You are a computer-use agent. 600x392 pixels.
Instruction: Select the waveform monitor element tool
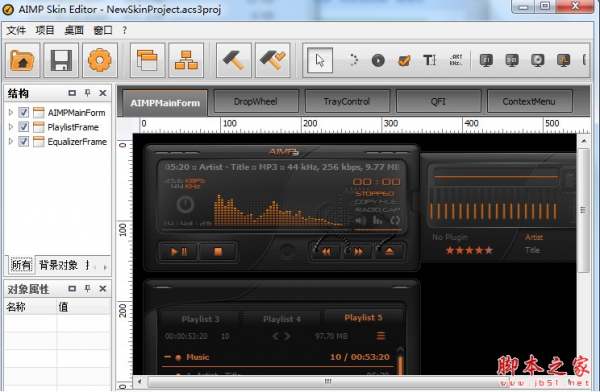click(x=563, y=60)
